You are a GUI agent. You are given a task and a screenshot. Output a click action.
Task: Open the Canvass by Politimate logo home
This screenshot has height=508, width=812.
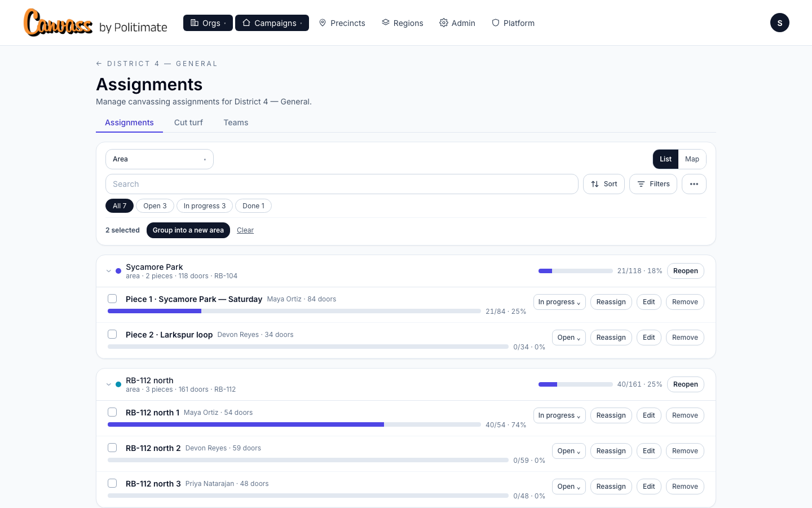[x=95, y=23]
